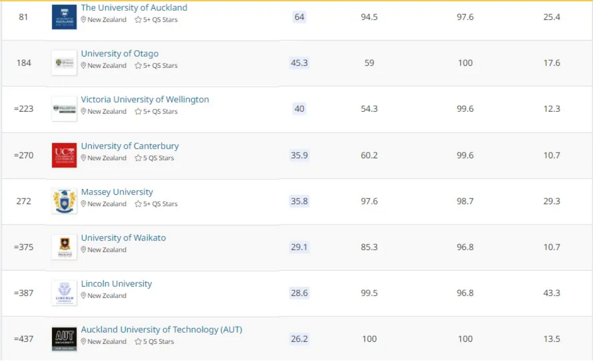Open the University of Auckland logo

[x=64, y=17]
